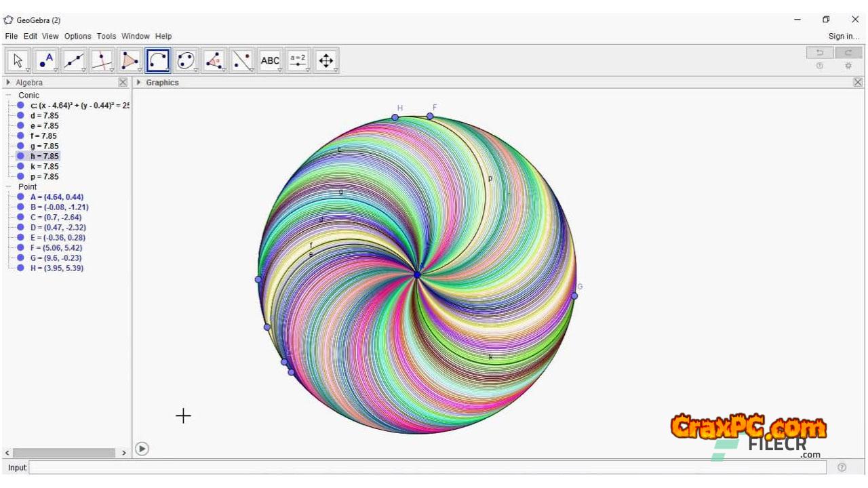
Task: Open the Polygon tool's dropdown arrow
Action: pyautogui.click(x=139, y=70)
